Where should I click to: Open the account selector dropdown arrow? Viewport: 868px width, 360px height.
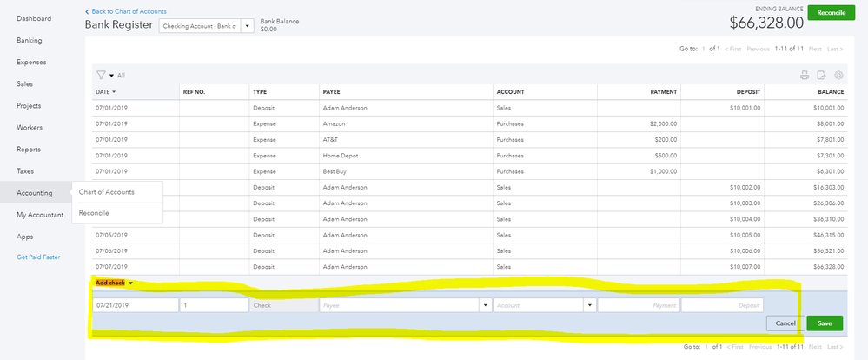[247, 26]
